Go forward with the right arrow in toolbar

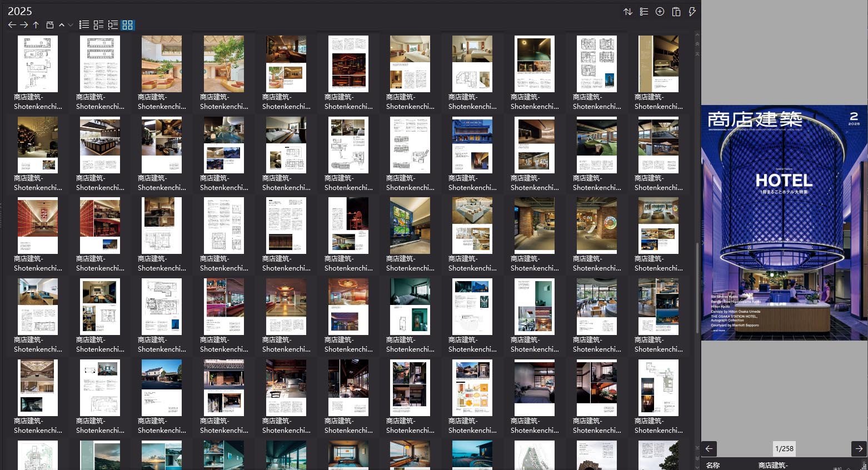[x=24, y=25]
